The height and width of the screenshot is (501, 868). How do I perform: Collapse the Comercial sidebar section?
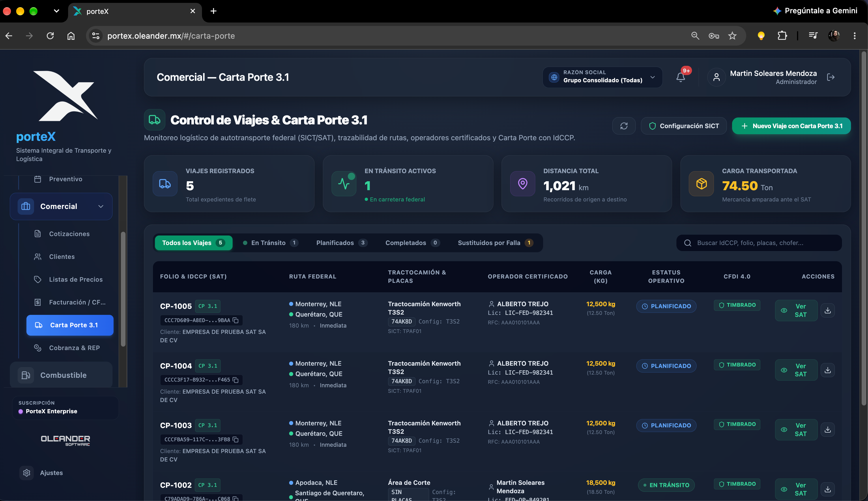[x=61, y=206]
